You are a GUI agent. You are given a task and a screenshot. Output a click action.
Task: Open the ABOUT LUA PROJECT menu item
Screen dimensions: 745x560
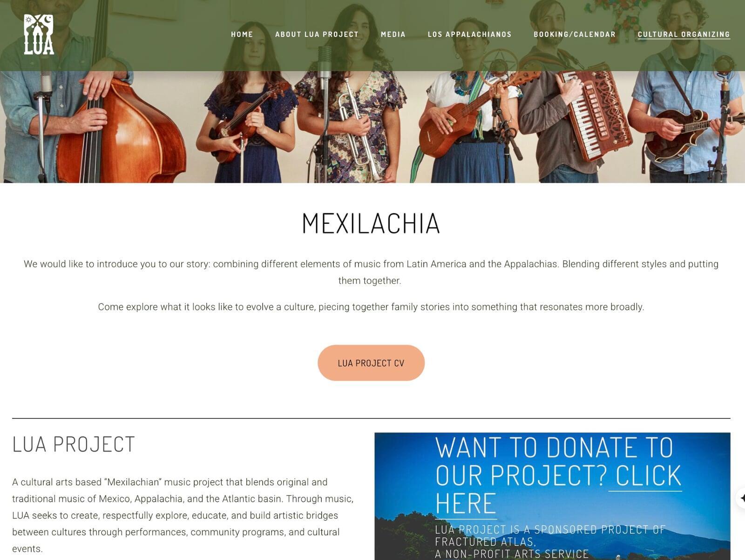(317, 34)
